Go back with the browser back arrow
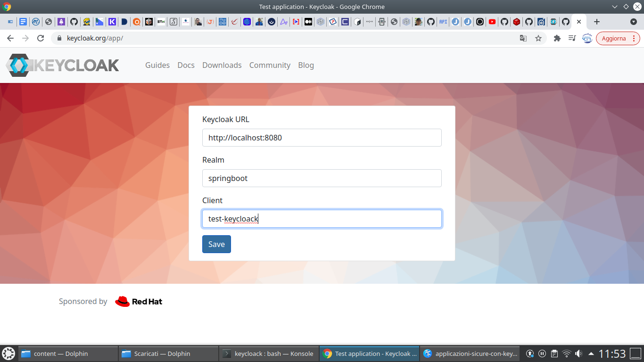The image size is (644, 362). coord(10,38)
